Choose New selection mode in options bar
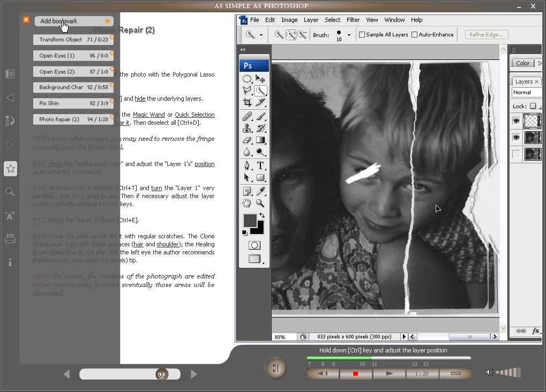This screenshot has width=546, height=392. pos(279,34)
